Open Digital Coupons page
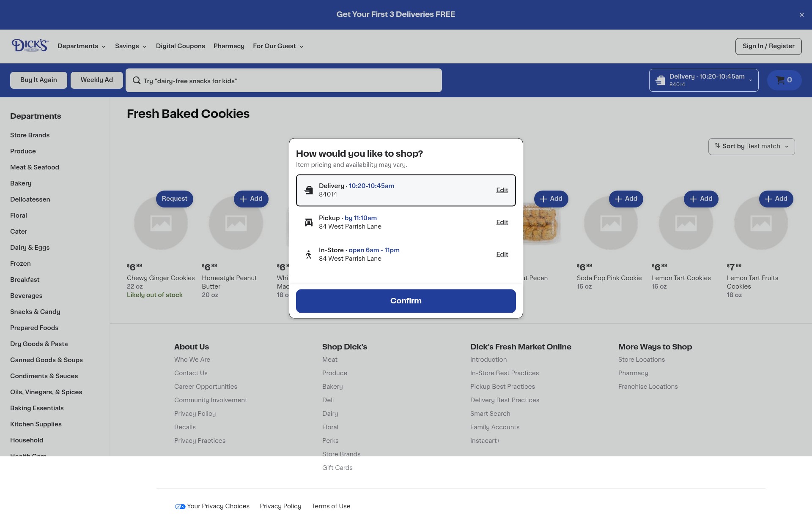This screenshot has width=812, height=521. (180, 46)
